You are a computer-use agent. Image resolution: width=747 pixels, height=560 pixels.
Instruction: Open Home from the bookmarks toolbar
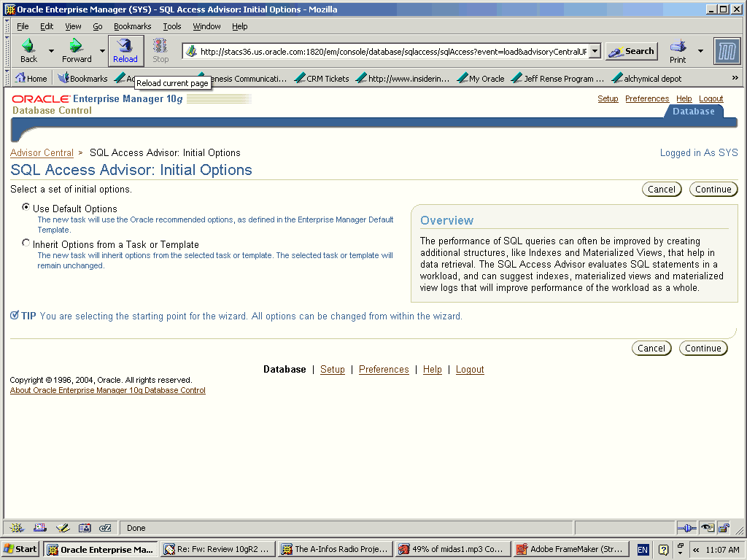(x=31, y=79)
